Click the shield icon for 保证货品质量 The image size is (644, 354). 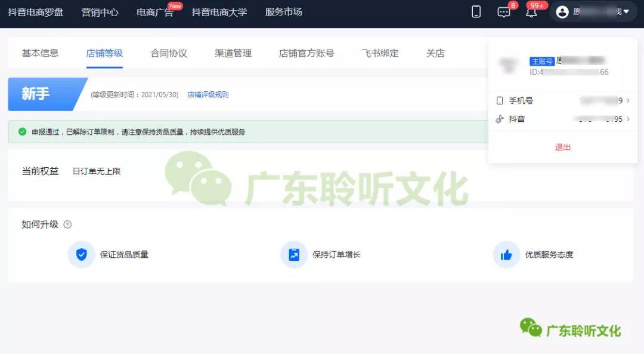coord(81,254)
